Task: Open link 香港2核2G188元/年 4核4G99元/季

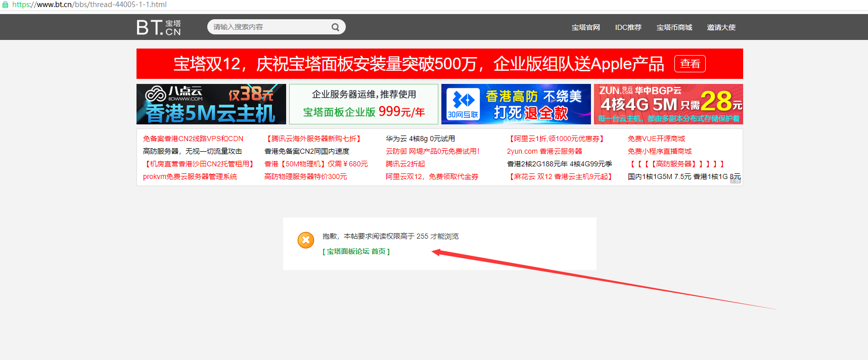Action: point(560,164)
